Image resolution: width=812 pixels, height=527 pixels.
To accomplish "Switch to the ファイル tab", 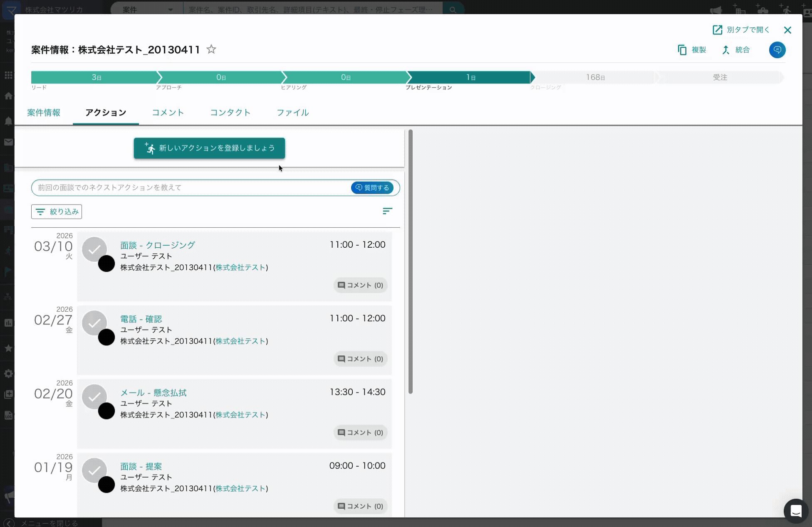I will [x=292, y=113].
